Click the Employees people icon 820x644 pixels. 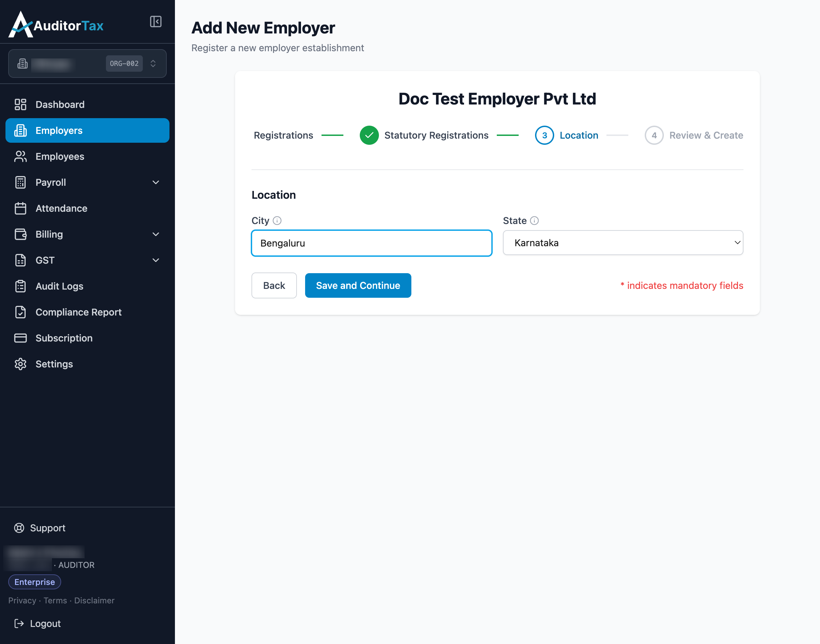click(x=20, y=156)
